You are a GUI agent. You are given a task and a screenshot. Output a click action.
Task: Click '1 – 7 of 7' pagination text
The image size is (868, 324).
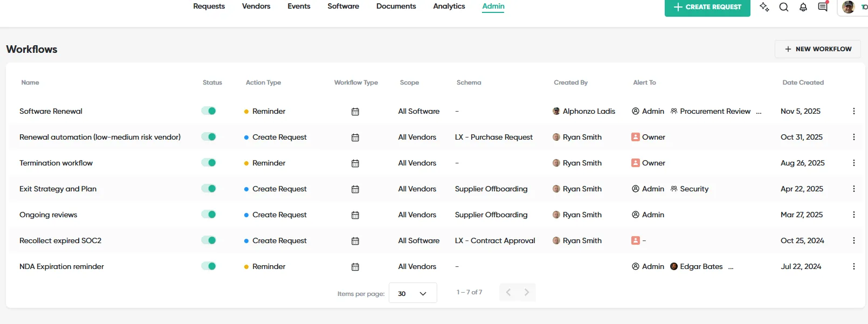(469, 292)
